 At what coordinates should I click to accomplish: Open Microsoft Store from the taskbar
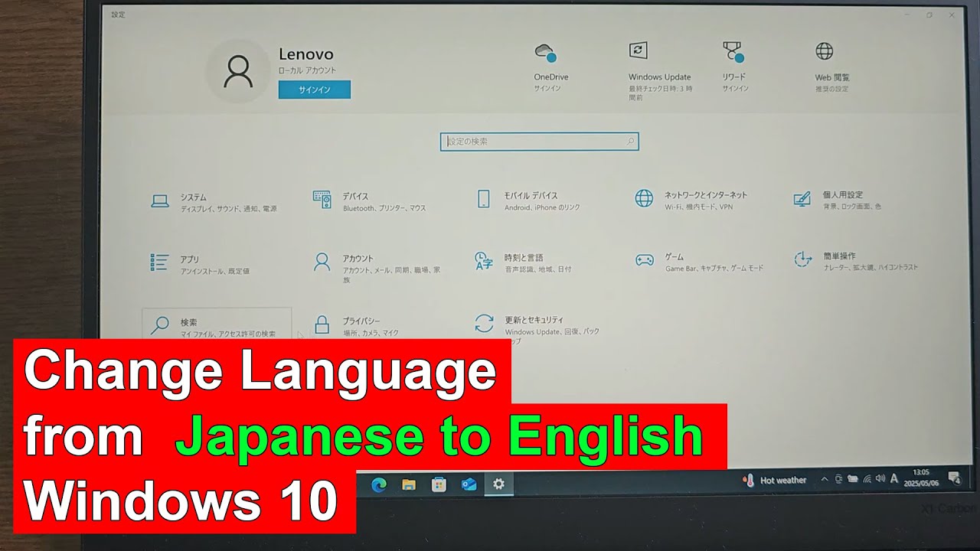click(439, 484)
